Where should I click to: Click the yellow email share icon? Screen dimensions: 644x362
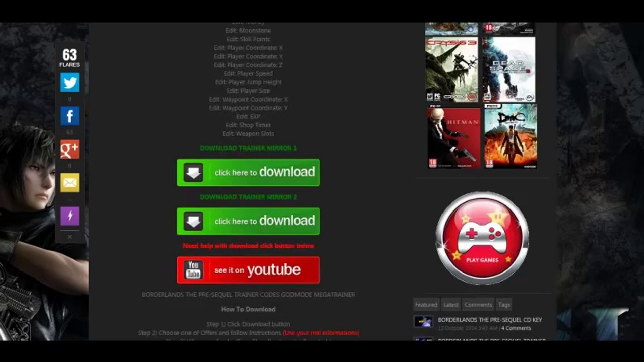[x=70, y=183]
